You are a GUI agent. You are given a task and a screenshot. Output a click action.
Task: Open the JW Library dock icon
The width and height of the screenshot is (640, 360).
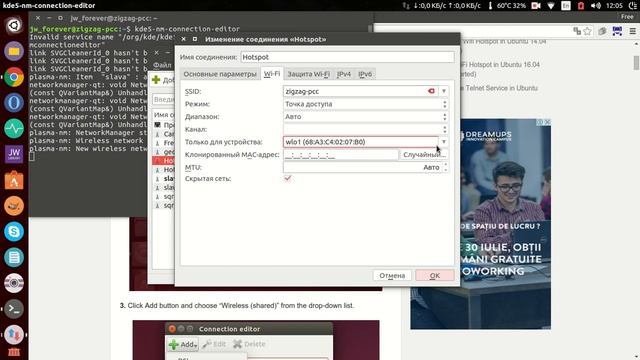pos(14,154)
